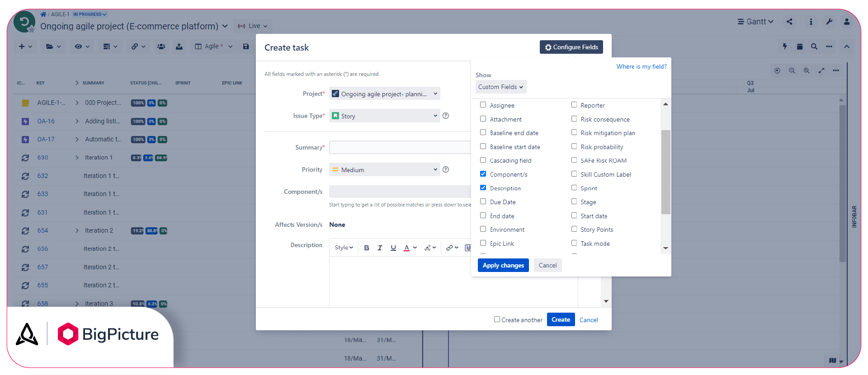Open the Gantt view dropdown
Viewport: 868px width, 375px height.
pos(756,22)
